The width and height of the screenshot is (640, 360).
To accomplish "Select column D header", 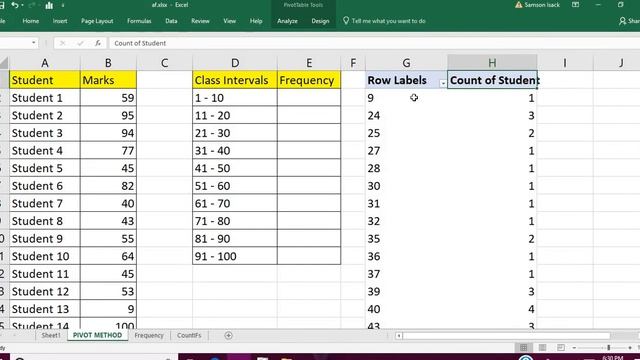I will pyautogui.click(x=235, y=63).
